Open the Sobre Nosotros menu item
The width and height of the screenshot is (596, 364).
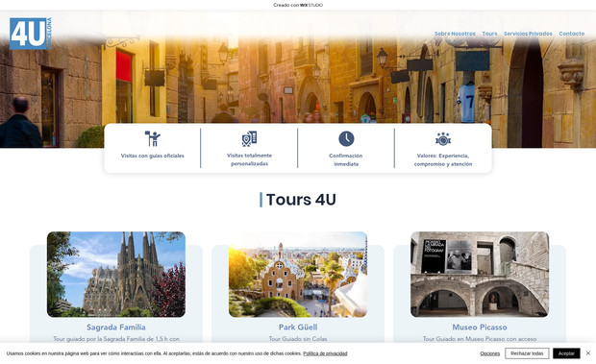pyautogui.click(x=455, y=34)
